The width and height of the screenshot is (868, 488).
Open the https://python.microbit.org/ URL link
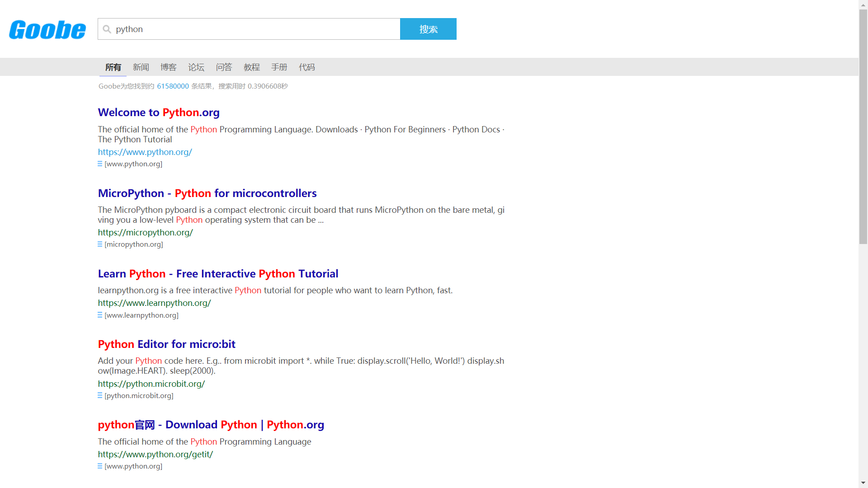[151, 384]
